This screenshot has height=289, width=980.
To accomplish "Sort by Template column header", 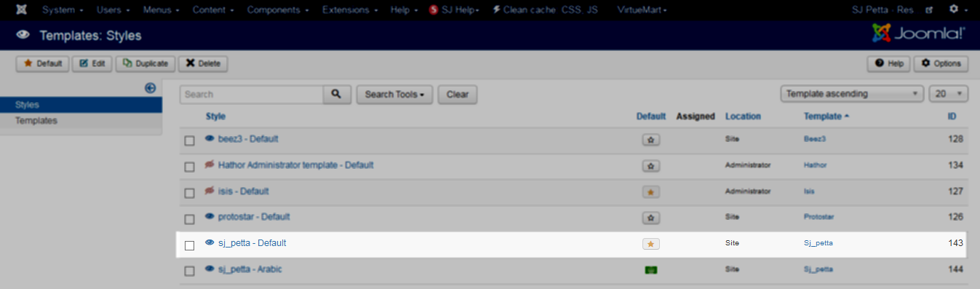I will pos(826,116).
